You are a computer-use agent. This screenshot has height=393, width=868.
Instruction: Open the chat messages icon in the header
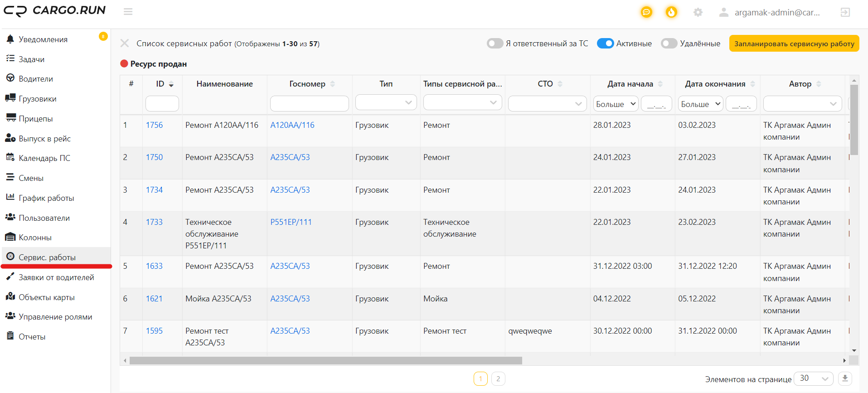coord(646,12)
